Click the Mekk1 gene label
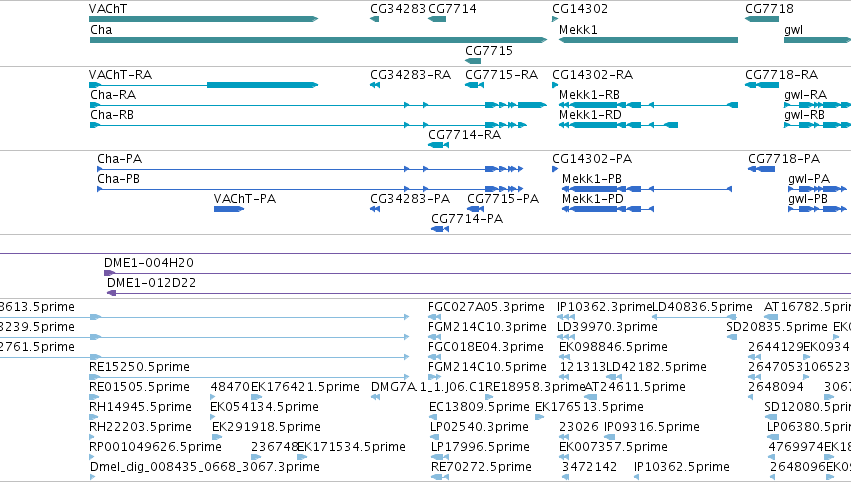This screenshot has height=482, width=851. 578,30
